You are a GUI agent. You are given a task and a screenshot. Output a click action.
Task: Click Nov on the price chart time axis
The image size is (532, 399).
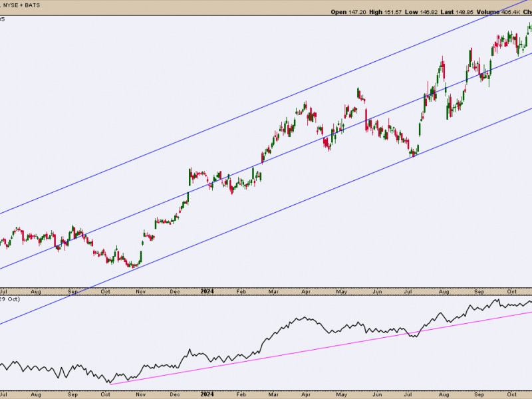pyautogui.click(x=140, y=291)
